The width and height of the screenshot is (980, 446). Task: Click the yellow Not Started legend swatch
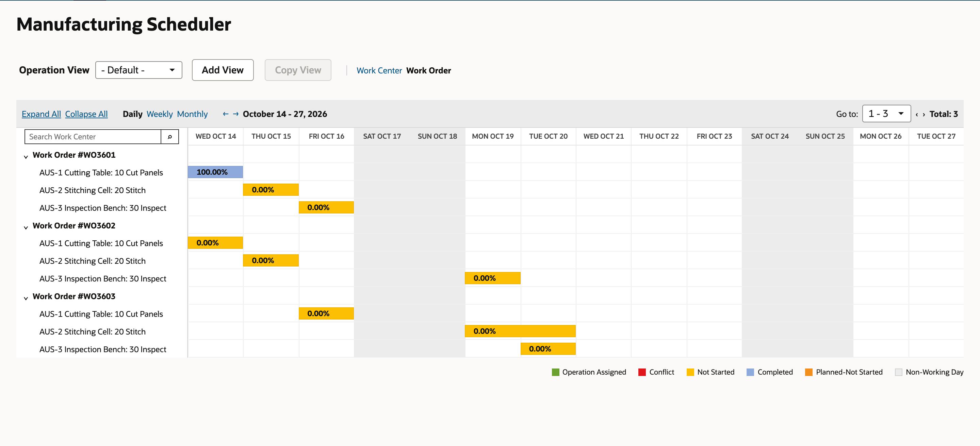690,372
